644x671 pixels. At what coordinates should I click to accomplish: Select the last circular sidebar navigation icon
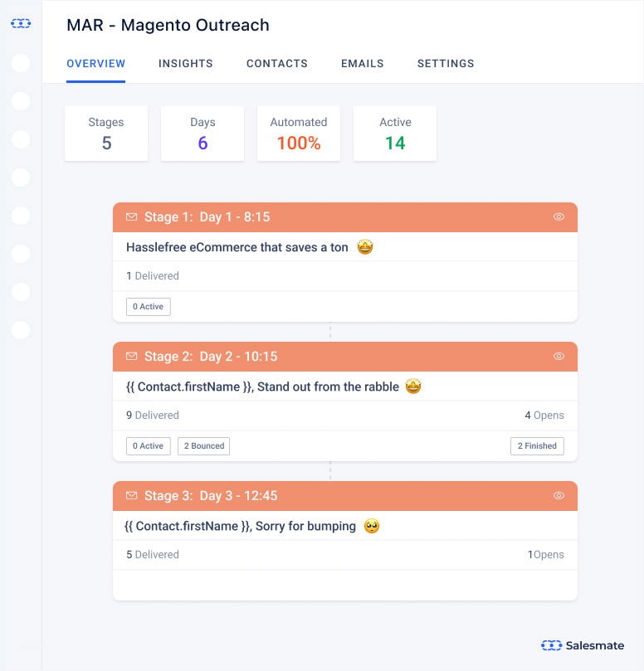[20, 330]
